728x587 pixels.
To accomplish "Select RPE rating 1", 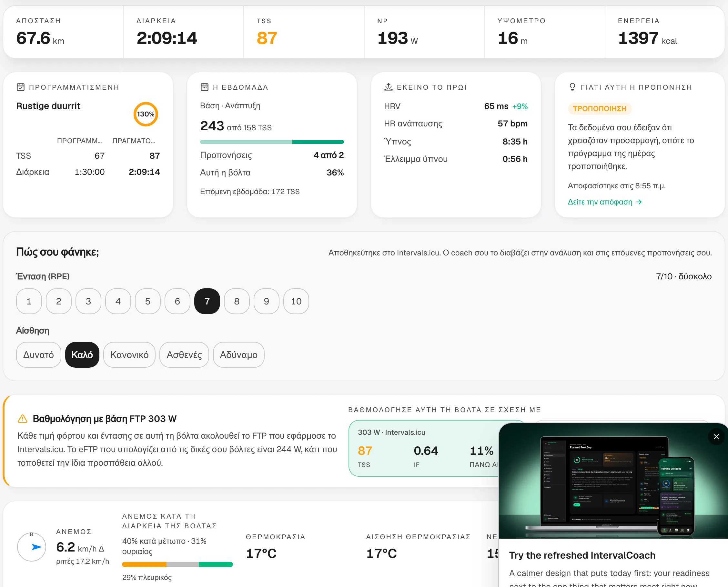I will pos(29,301).
